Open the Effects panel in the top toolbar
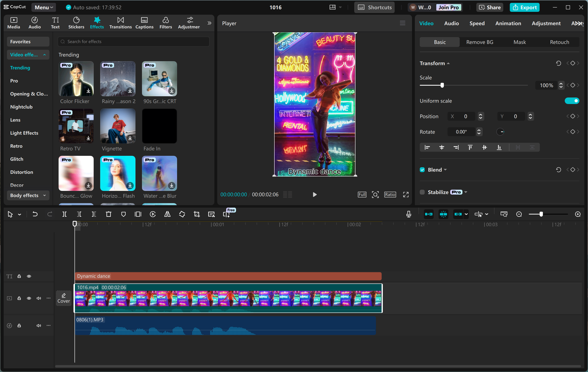 pyautogui.click(x=97, y=23)
